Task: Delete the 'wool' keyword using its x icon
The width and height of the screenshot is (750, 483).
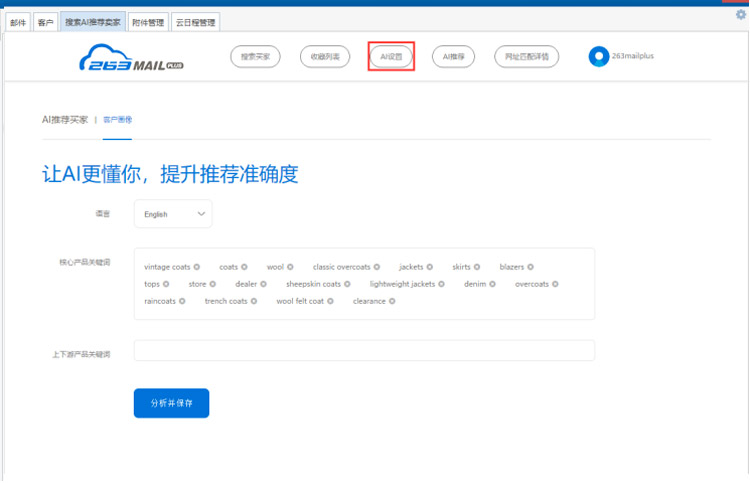Action: (x=292, y=267)
